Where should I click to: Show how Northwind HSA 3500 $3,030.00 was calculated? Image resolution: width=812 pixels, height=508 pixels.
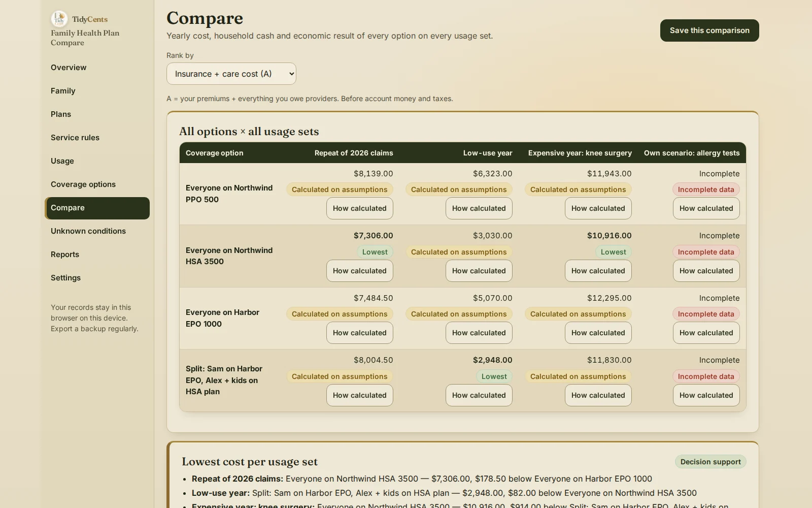(479, 271)
